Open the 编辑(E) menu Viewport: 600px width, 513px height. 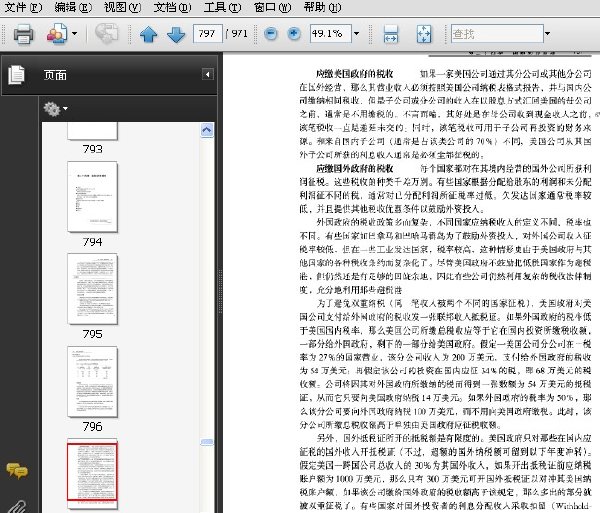tap(73, 7)
